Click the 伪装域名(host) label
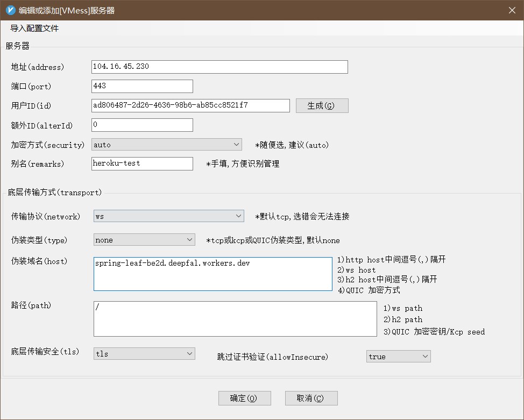 coord(39,261)
